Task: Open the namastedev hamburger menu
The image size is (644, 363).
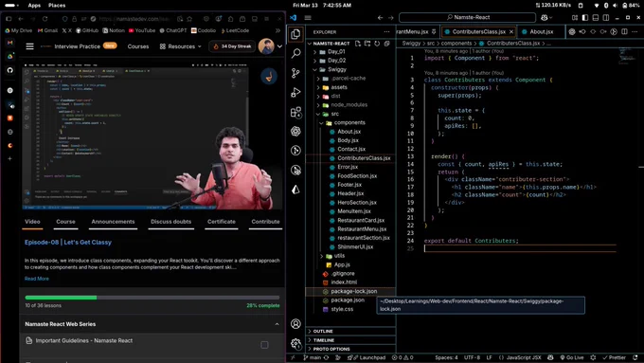Action: pos(29,46)
